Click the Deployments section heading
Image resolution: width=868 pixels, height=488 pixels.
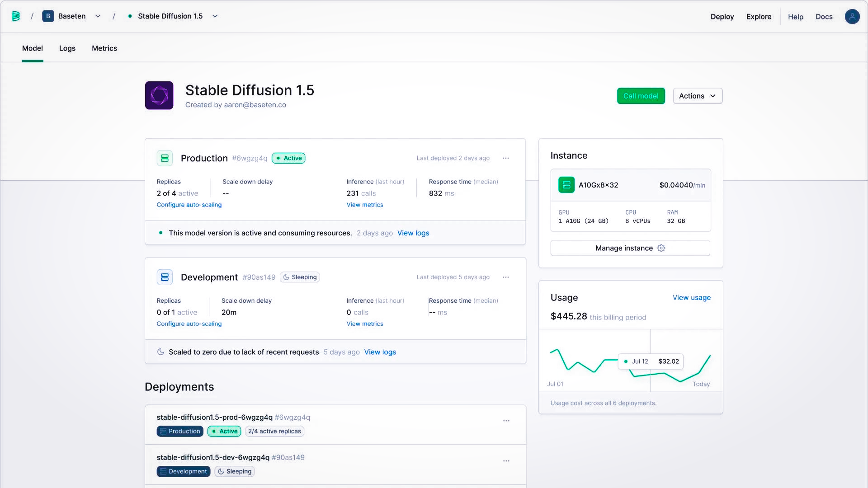pos(179,387)
